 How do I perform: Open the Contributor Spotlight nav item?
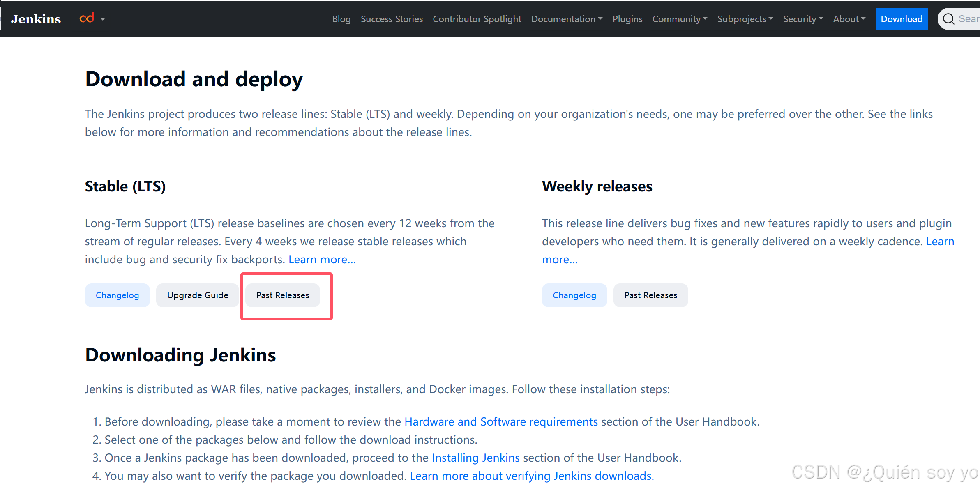point(477,19)
